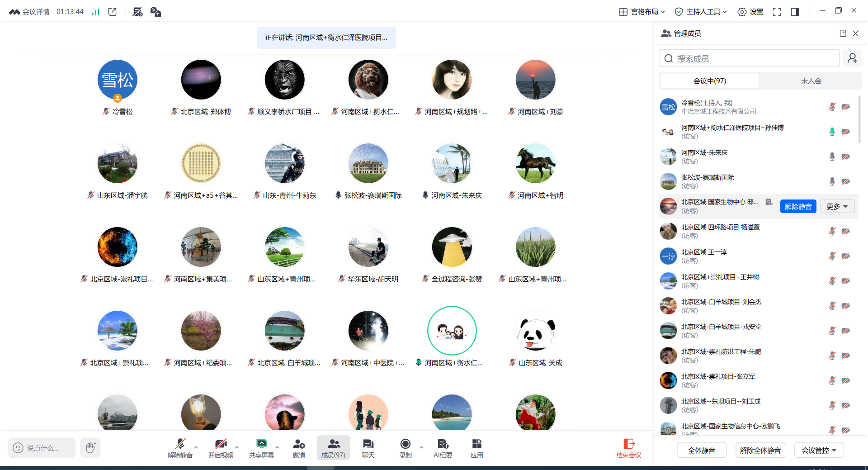Screen dimensions: 868x470
Task: Enter full screen mode
Action: pyautogui.click(x=777, y=12)
